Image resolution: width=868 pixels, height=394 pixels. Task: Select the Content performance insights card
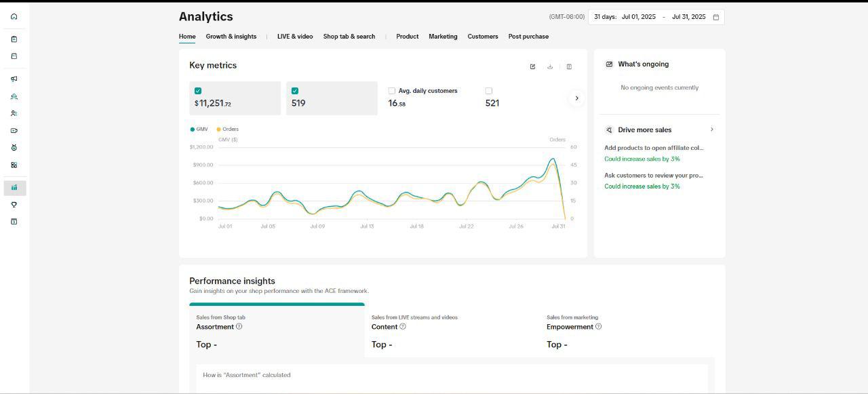click(x=452, y=332)
